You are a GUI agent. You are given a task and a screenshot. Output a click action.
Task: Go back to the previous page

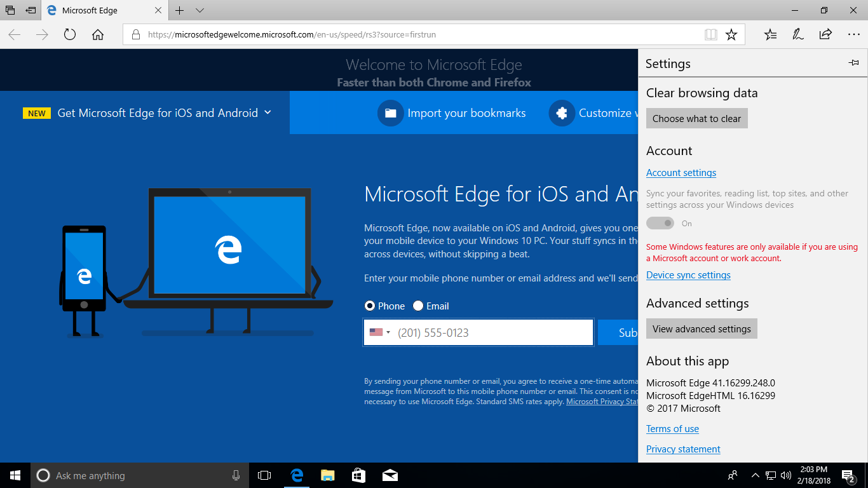[x=15, y=35]
